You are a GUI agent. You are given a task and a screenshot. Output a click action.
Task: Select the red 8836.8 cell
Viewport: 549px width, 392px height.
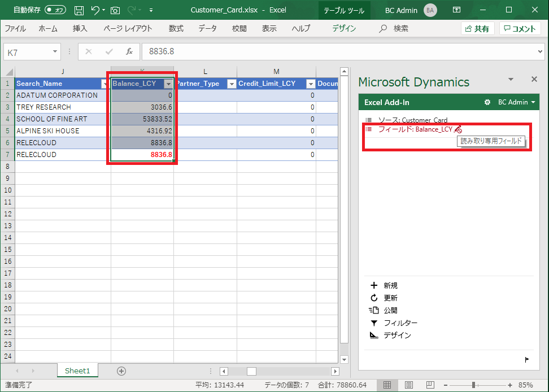coord(142,155)
